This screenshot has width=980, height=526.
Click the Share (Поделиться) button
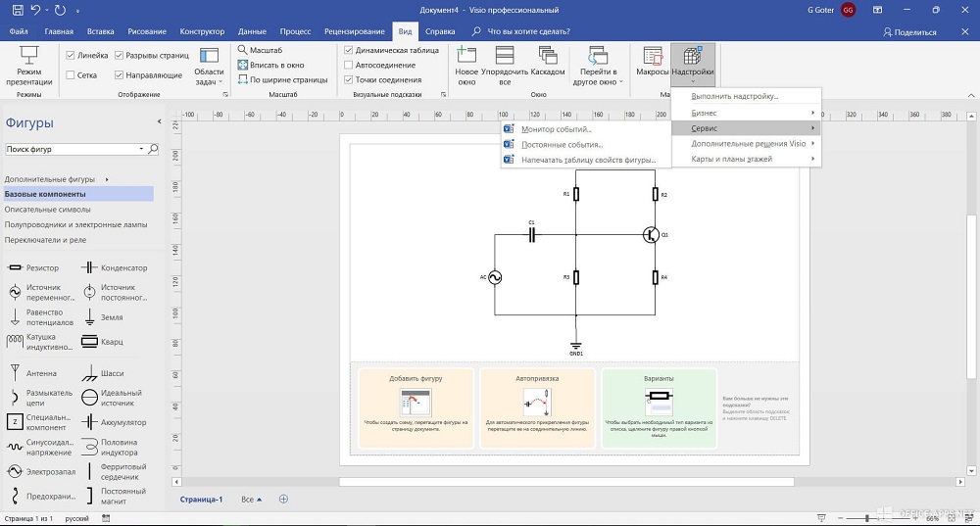[x=909, y=31]
